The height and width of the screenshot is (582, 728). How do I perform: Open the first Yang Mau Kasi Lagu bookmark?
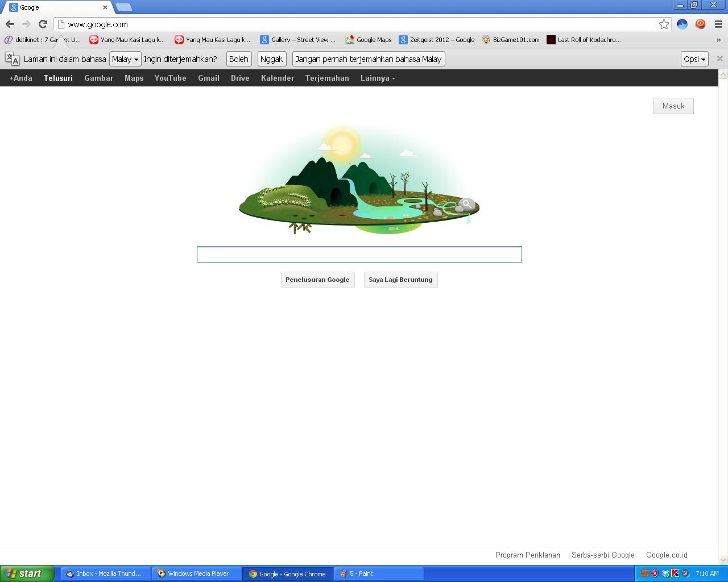coord(127,40)
